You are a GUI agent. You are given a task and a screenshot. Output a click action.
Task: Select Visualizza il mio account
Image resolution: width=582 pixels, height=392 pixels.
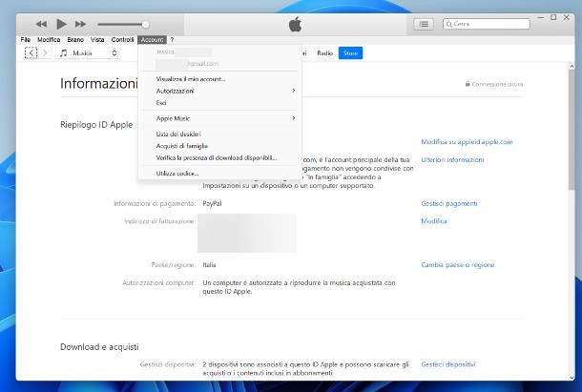click(x=220, y=79)
